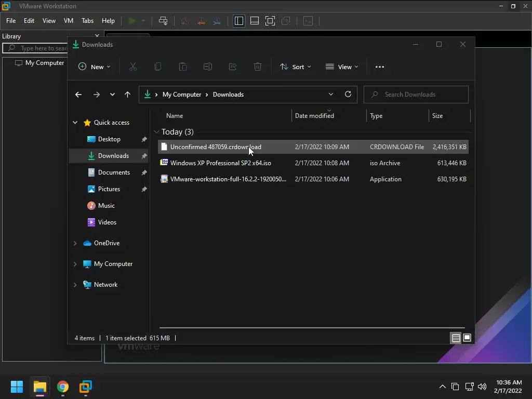Open the VMware File menu

coord(11,21)
